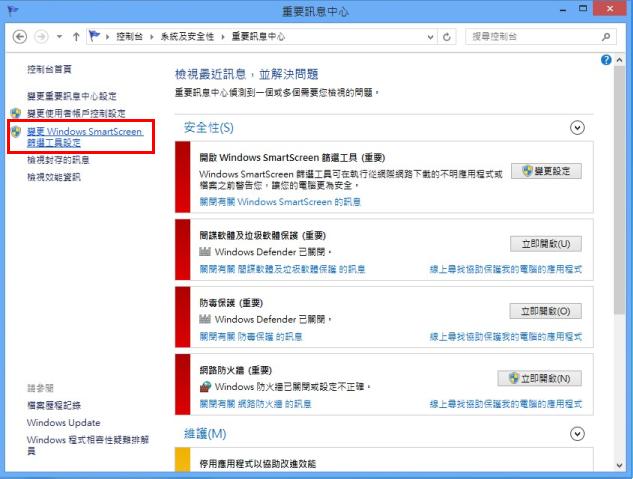The width and height of the screenshot is (633, 479).
Task: Click the Forward navigation arrow
Action: tap(41, 37)
